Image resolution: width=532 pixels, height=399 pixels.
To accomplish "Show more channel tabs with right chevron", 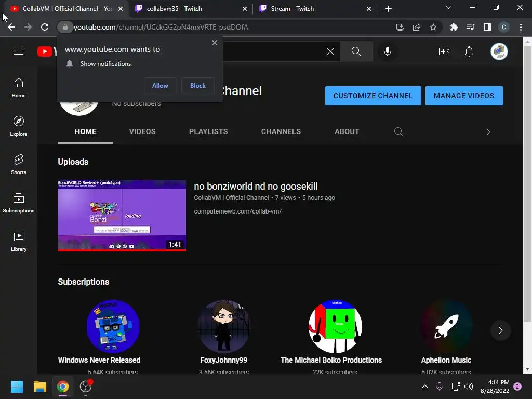I will click(x=488, y=132).
